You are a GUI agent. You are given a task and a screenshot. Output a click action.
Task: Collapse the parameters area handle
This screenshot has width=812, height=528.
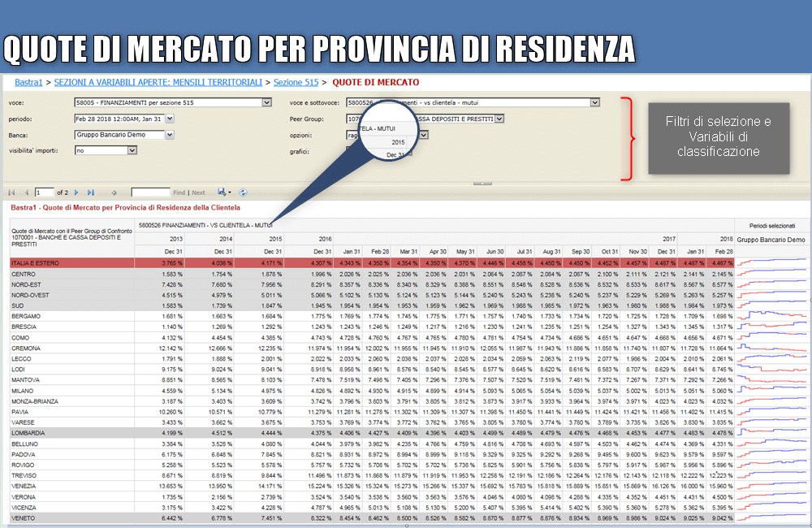click(x=482, y=184)
